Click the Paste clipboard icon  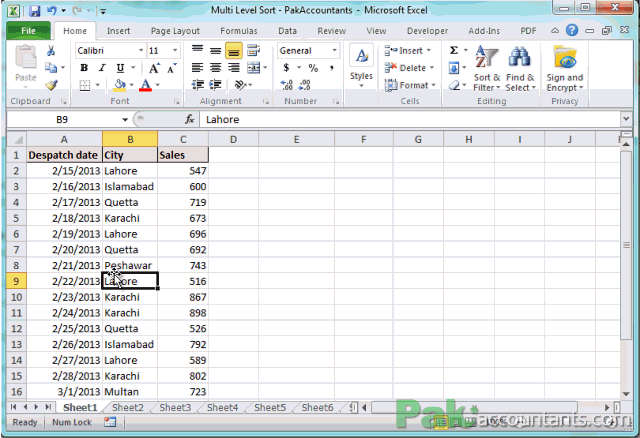tap(25, 58)
